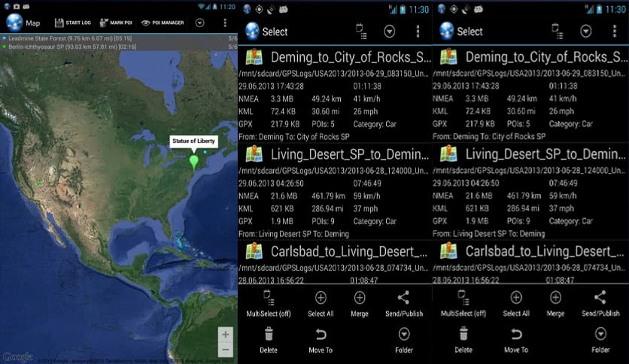Click the small green marker in western USA

coord(38,183)
